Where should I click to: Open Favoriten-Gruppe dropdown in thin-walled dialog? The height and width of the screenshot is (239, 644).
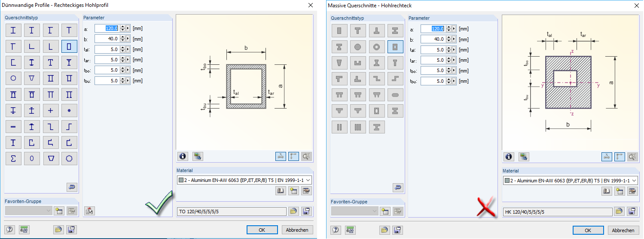coord(29,211)
